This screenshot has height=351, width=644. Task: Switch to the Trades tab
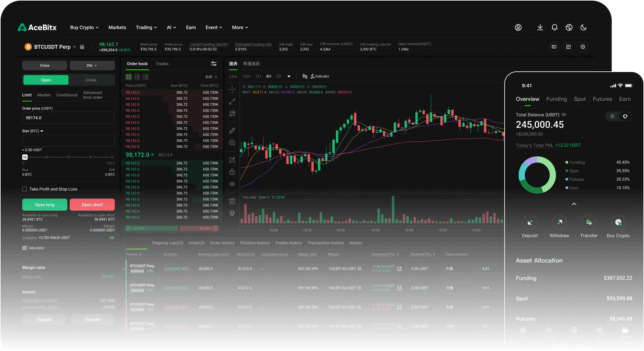162,64
